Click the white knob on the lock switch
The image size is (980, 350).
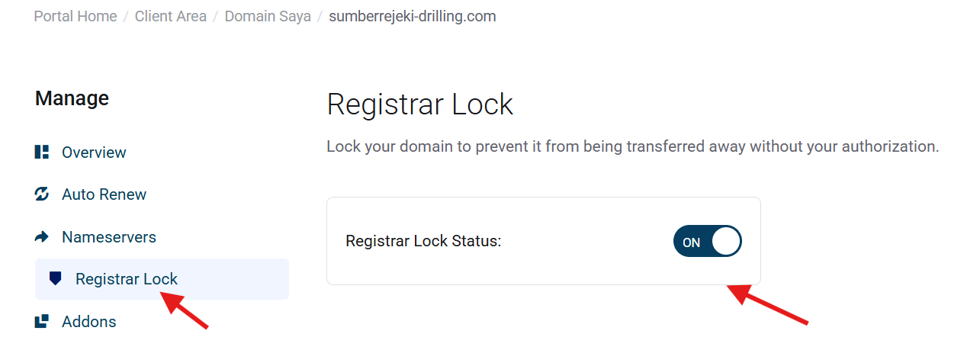click(x=726, y=242)
